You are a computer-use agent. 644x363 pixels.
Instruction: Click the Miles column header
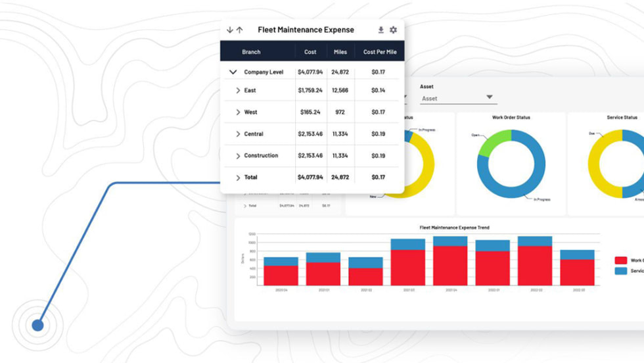(x=340, y=52)
